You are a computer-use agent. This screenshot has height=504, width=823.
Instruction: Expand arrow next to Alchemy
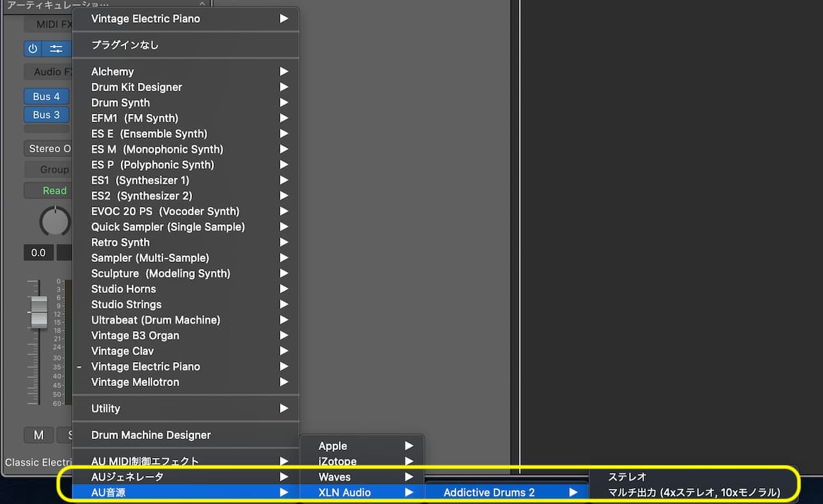284,71
